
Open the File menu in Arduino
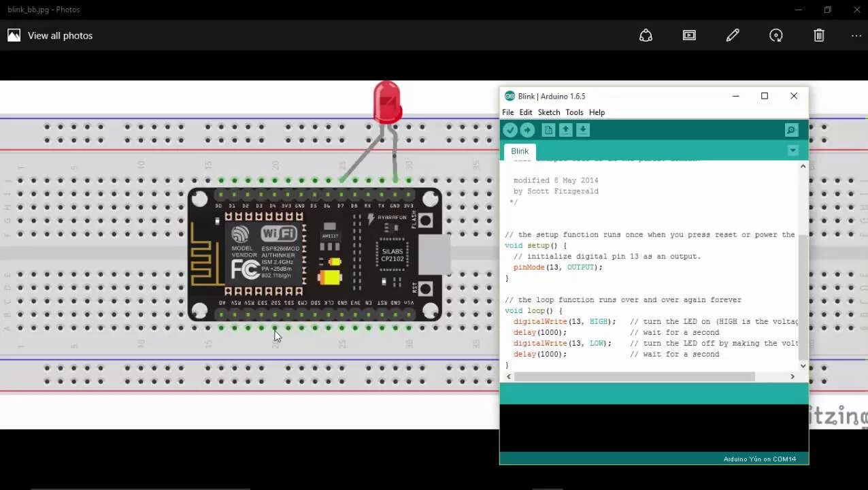(507, 112)
